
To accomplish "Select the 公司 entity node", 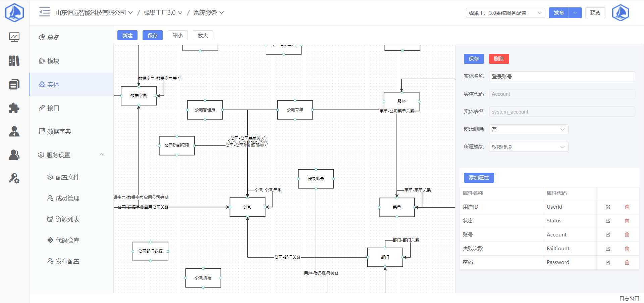I will coord(248,207).
